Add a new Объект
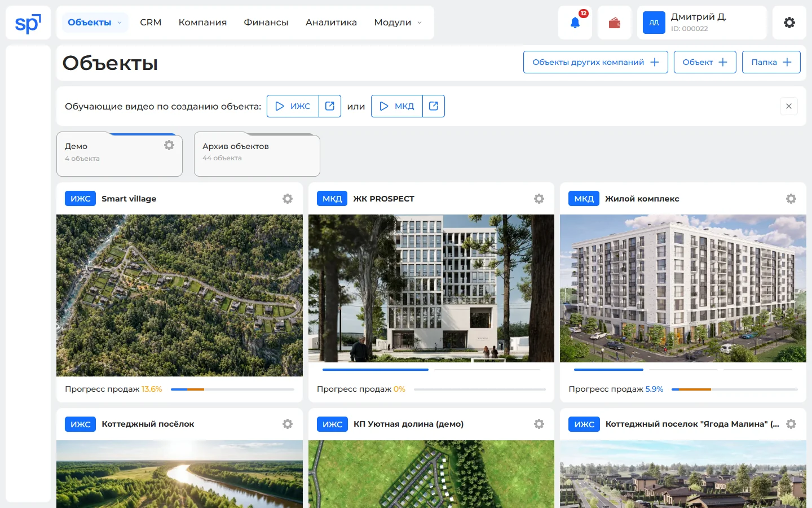The height and width of the screenshot is (508, 812). pos(705,62)
